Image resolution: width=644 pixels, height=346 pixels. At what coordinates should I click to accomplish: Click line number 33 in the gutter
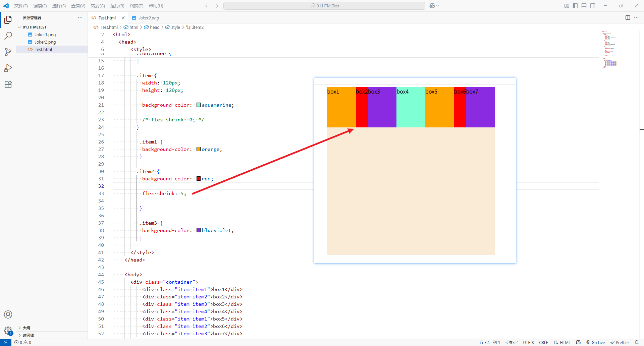[101, 193]
